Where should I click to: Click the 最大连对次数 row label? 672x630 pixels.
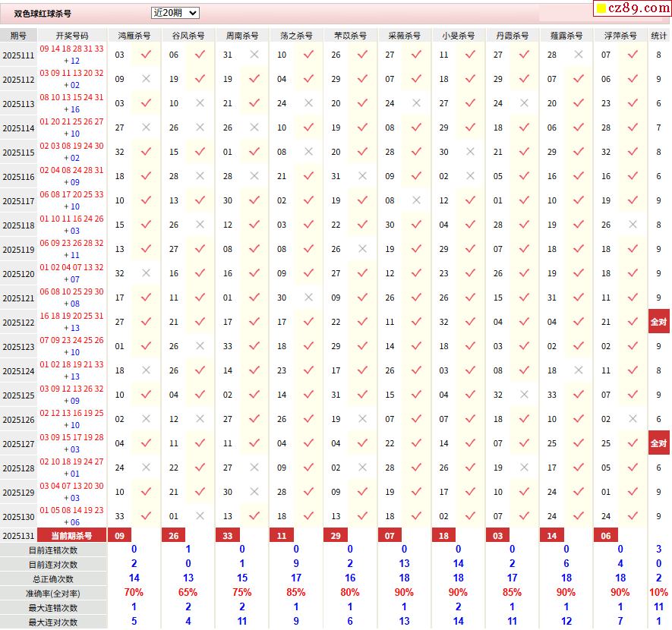[x=53, y=622]
